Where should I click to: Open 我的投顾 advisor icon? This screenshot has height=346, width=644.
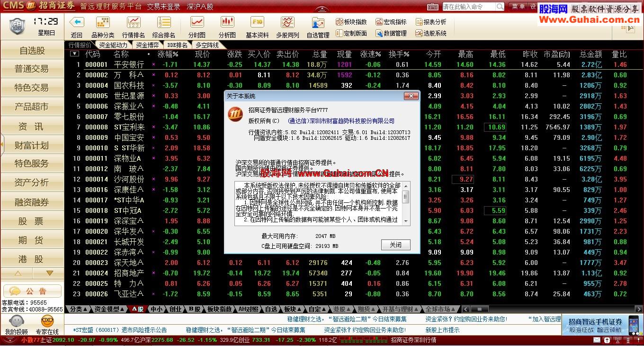[x=16, y=321]
